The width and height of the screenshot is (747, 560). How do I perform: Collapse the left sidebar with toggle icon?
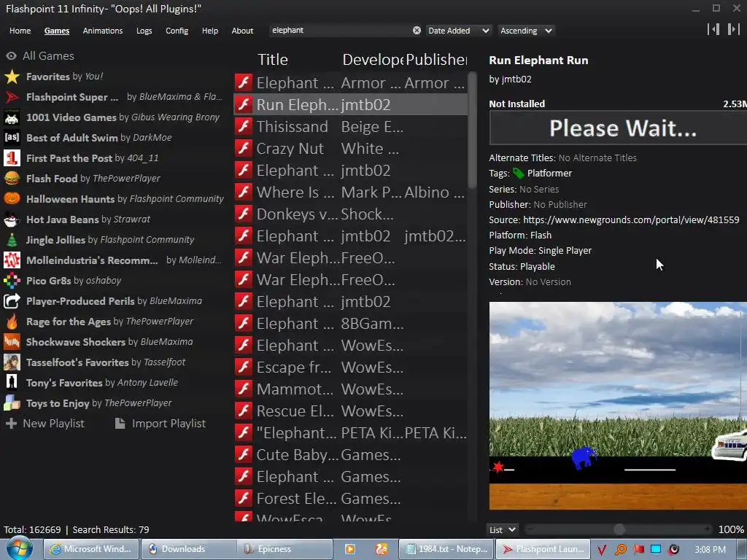click(x=713, y=29)
